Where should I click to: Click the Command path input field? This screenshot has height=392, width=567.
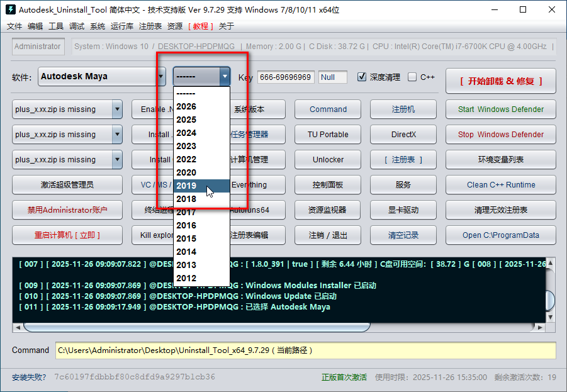(x=306, y=350)
